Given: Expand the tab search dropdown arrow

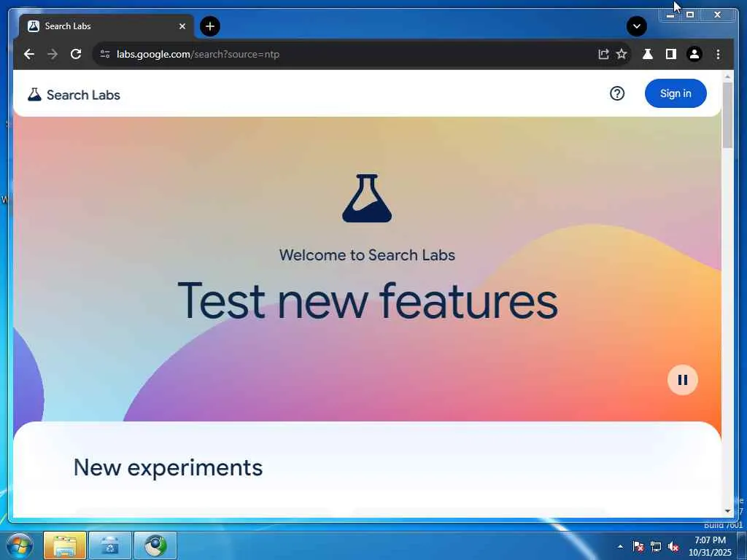Looking at the screenshot, I should click(x=636, y=26).
